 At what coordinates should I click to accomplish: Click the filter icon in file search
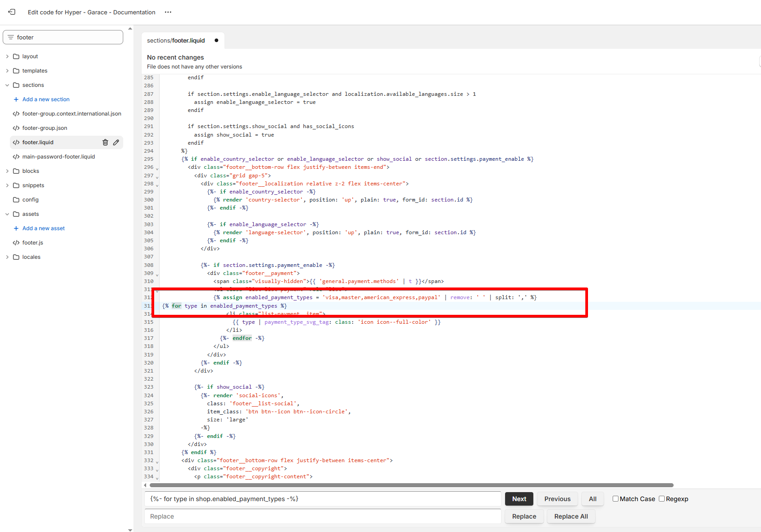pos(11,37)
